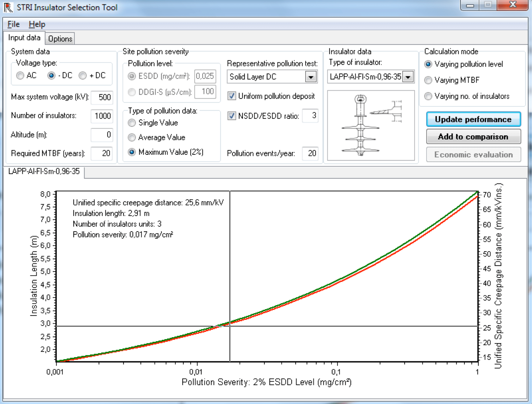Screen dimensions: 532x404
Task: Click the Insulation length: 2,91 m text
Action: [111, 213]
